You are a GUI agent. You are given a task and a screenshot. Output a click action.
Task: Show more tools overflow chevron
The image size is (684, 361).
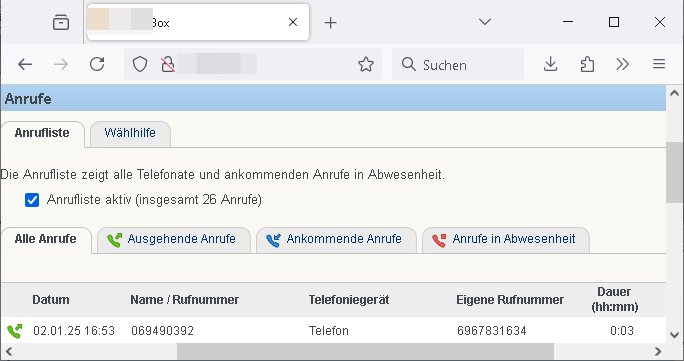point(622,65)
